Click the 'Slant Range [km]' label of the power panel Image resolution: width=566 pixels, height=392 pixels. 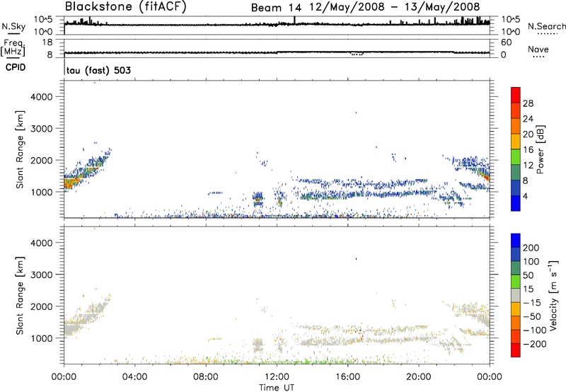[x=20, y=149]
